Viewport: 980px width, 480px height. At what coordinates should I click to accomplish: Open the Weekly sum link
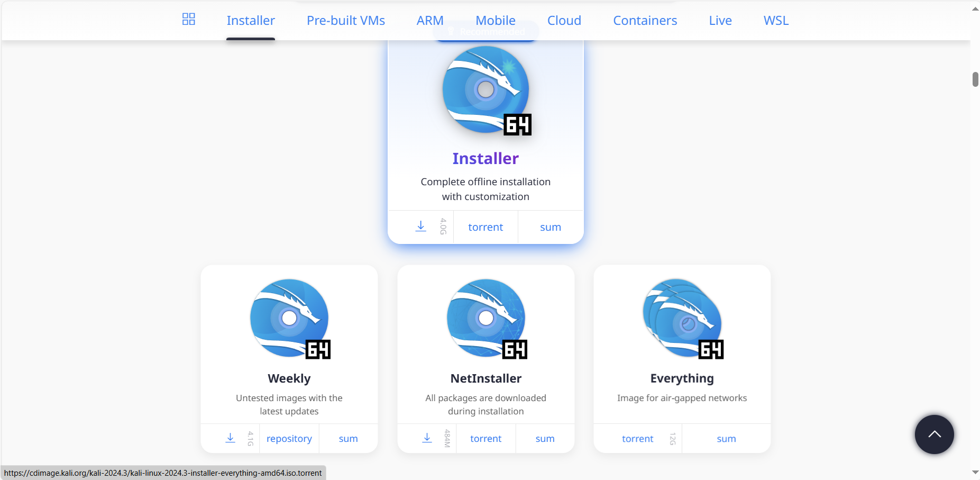pyautogui.click(x=349, y=439)
